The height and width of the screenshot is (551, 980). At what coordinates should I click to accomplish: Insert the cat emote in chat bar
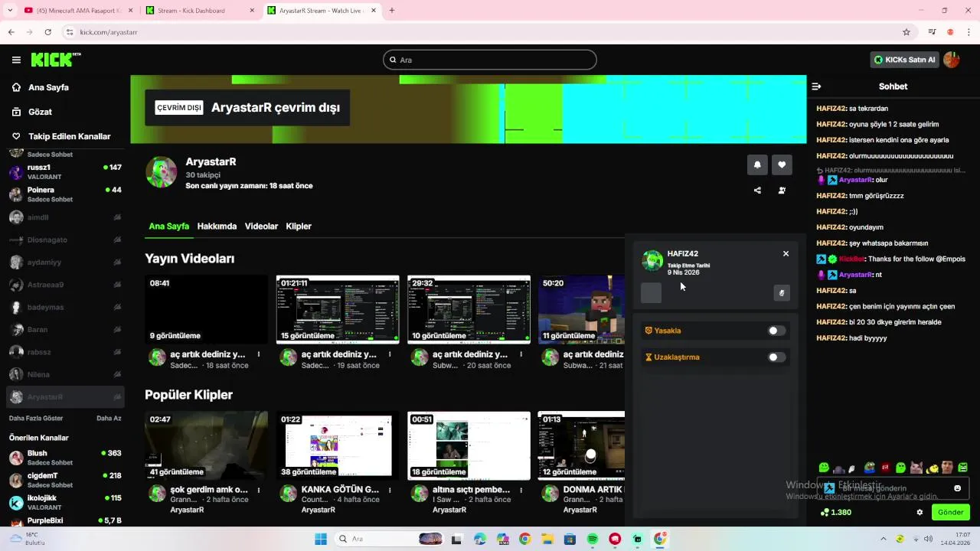916,468
